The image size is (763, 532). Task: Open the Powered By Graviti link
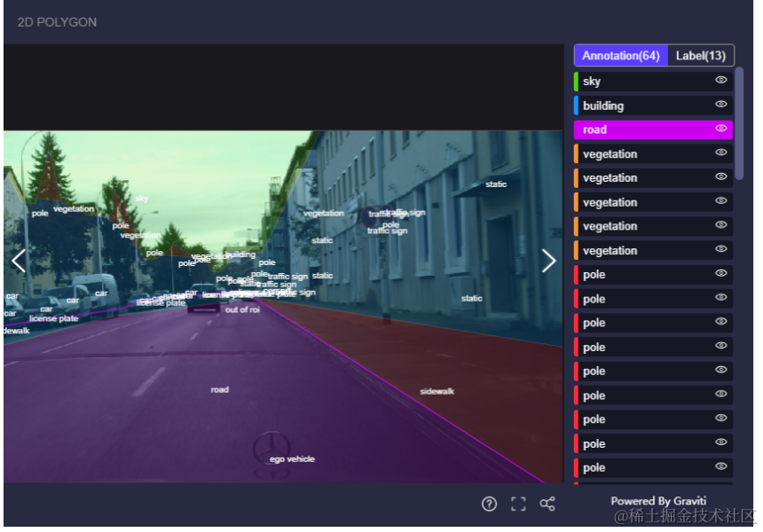coord(658,501)
